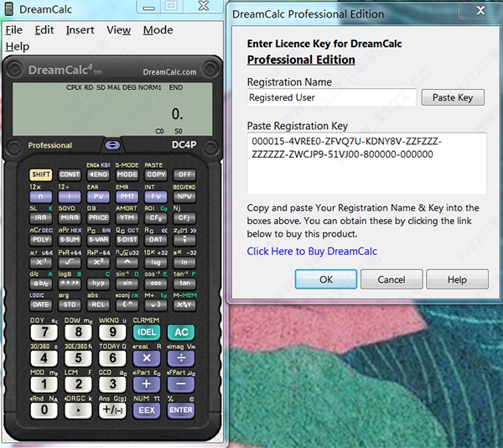Open the Help menu
This screenshot has height=448, width=503.
pyautogui.click(x=18, y=46)
